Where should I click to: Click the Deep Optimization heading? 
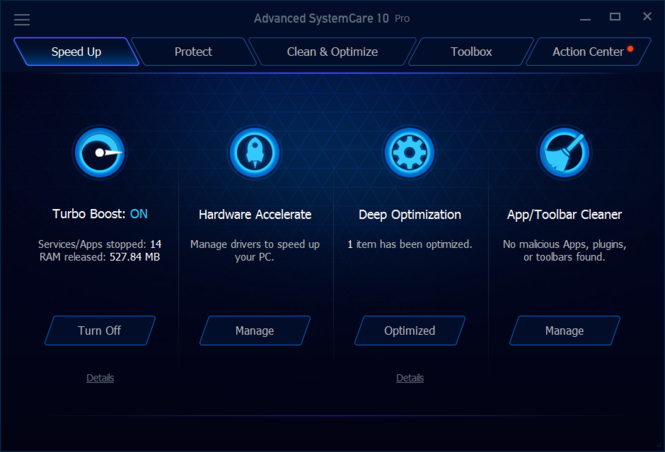tap(410, 215)
